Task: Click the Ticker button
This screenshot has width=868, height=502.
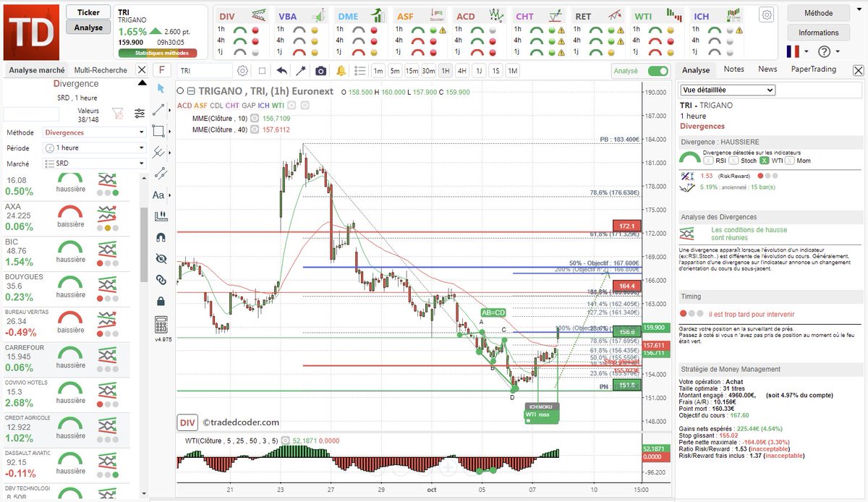Action: 88,12
